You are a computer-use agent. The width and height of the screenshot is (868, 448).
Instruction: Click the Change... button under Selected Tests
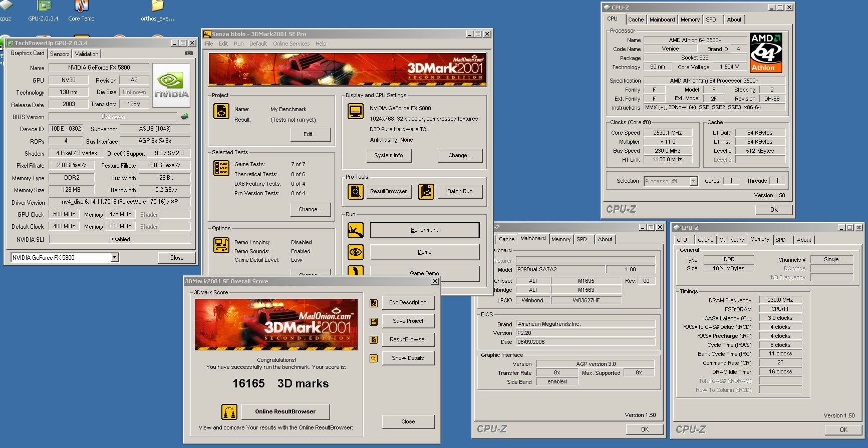click(311, 209)
